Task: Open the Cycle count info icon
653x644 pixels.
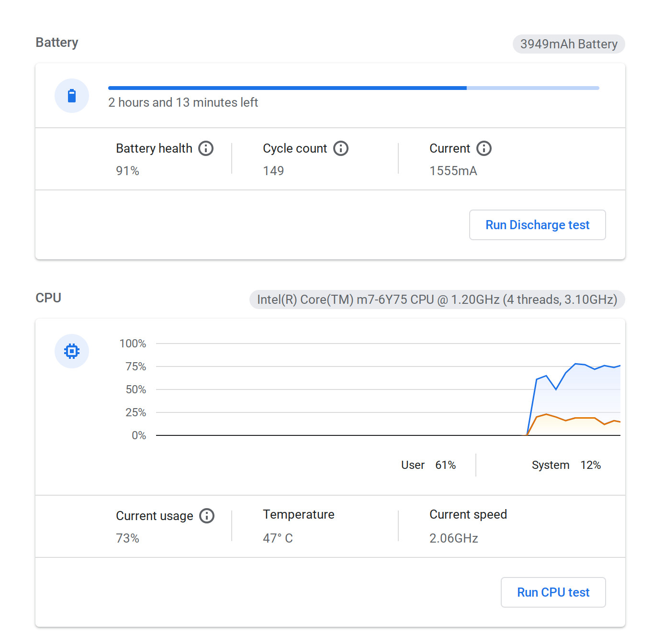Action: 341,148
